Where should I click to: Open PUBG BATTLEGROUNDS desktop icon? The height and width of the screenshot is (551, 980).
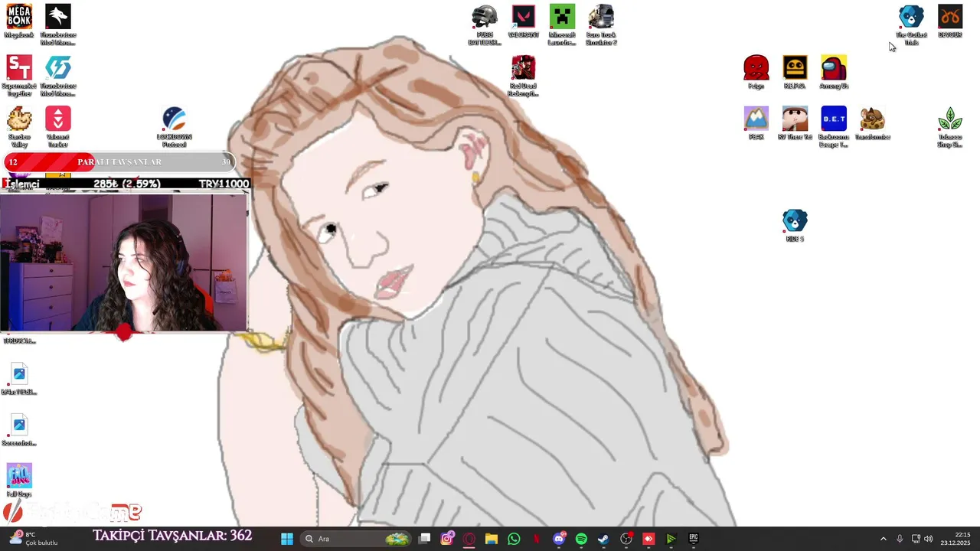[x=485, y=24]
